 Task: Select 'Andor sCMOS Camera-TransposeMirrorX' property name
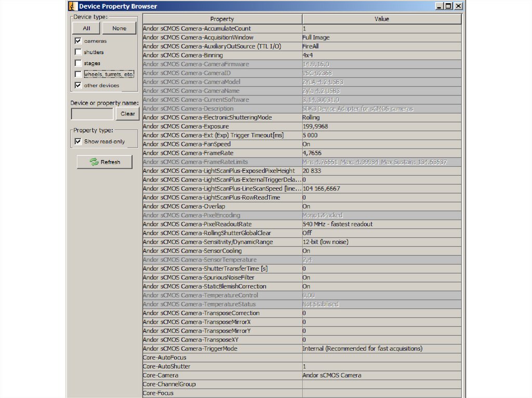click(x=222, y=322)
